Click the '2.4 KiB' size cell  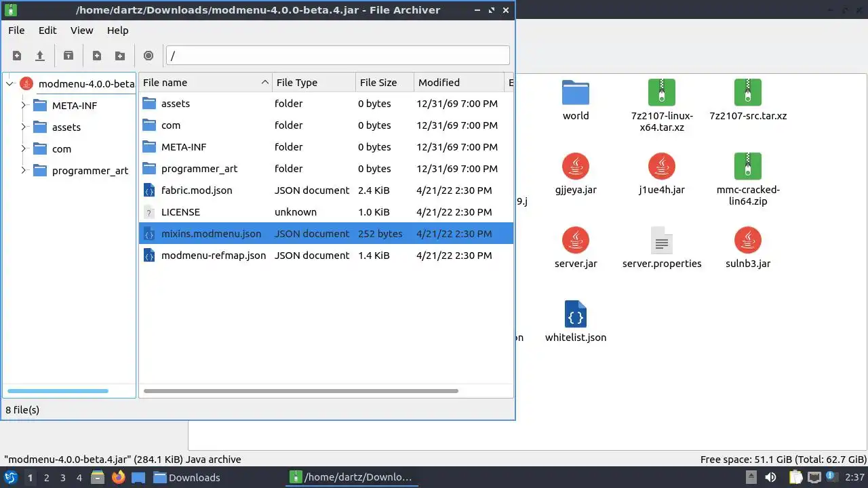point(374,190)
